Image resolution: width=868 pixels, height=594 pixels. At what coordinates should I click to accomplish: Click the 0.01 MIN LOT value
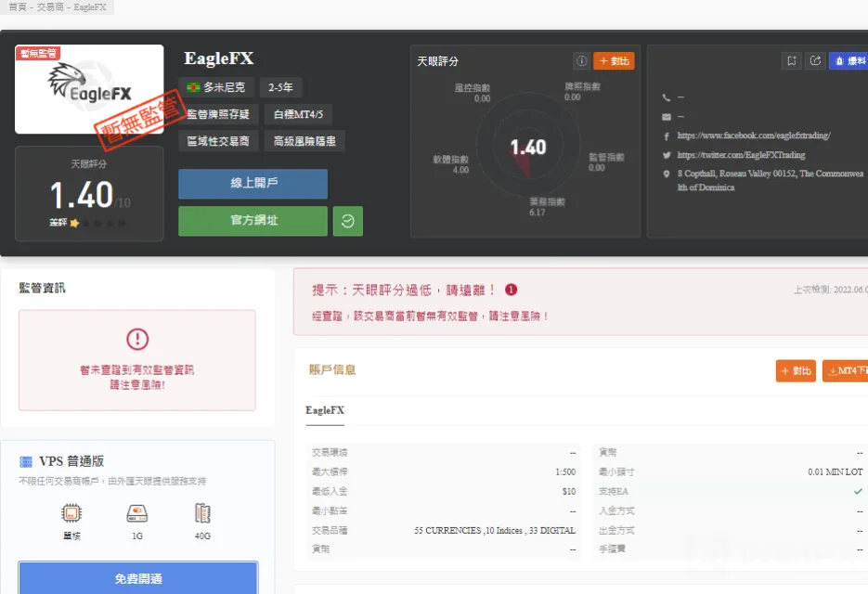[835, 472]
